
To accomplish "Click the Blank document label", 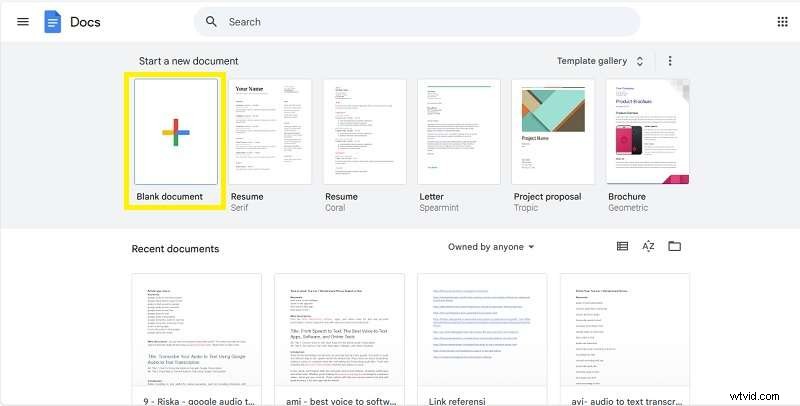I will click(169, 196).
